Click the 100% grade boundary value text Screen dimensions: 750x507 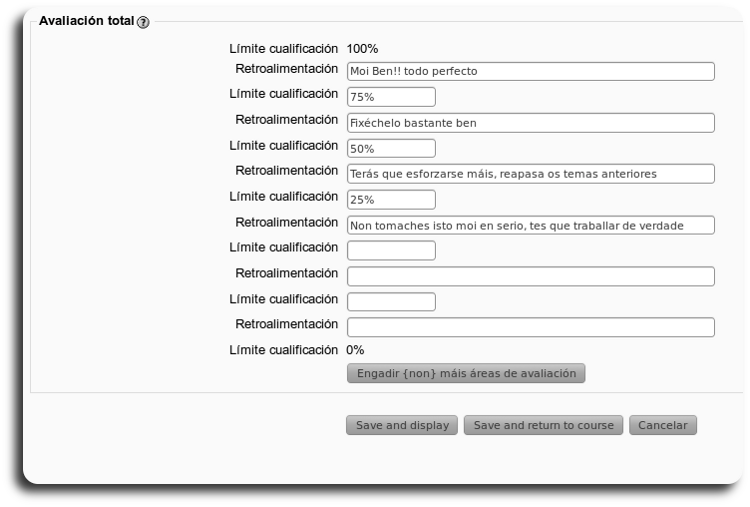[362, 47]
